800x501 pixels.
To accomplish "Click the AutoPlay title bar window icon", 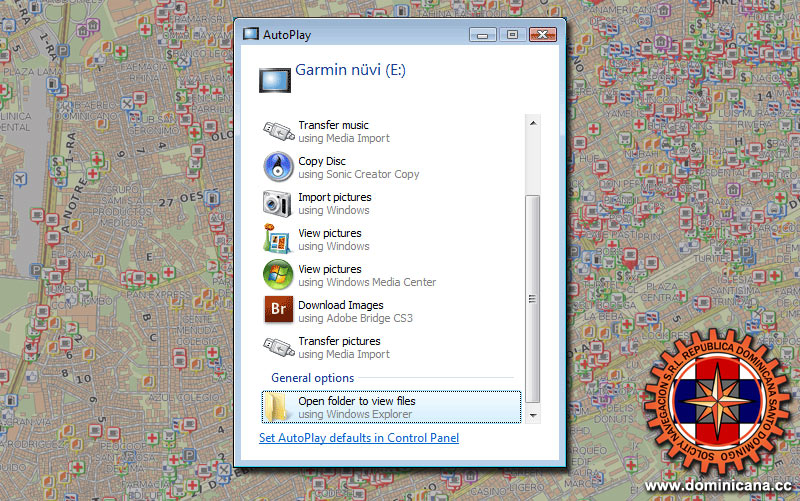I will (x=251, y=34).
